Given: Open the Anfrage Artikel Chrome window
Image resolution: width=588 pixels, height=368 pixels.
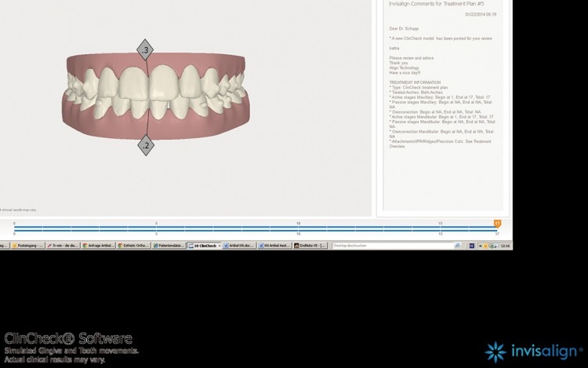Looking at the screenshot, I should (98, 246).
